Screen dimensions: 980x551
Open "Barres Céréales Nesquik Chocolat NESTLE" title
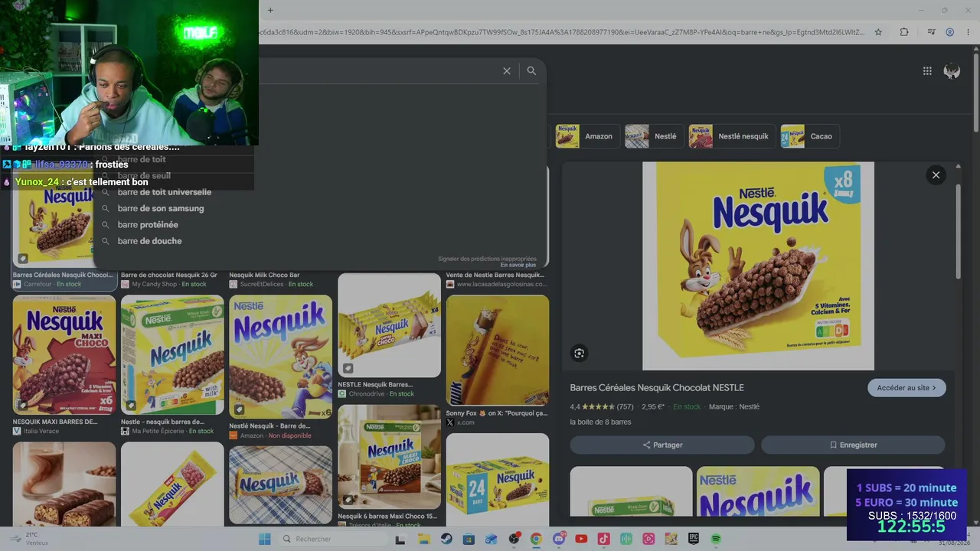click(x=657, y=388)
